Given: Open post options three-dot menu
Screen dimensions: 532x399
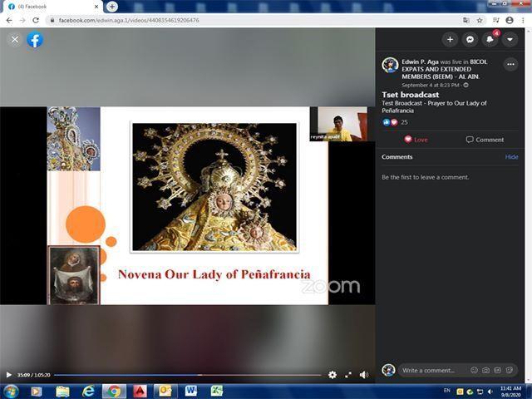Looking at the screenshot, I should pos(510,65).
